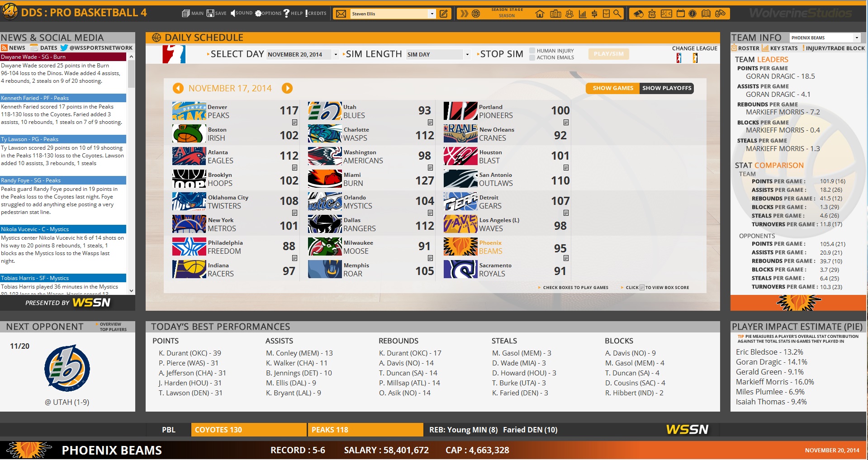Open the scouting binoculars icon

tap(720, 14)
